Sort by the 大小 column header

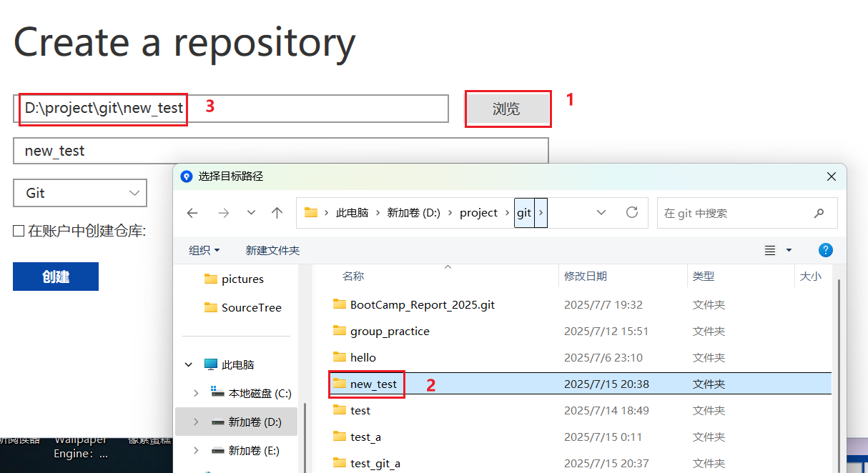811,276
